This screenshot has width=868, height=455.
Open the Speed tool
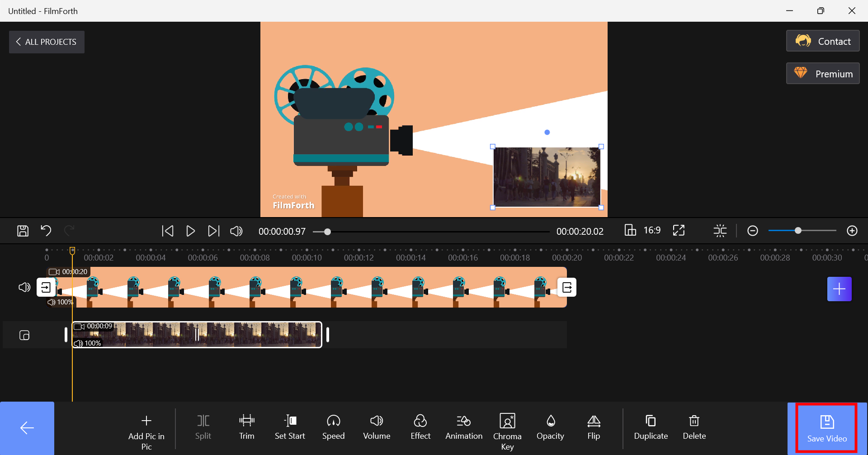(334, 428)
